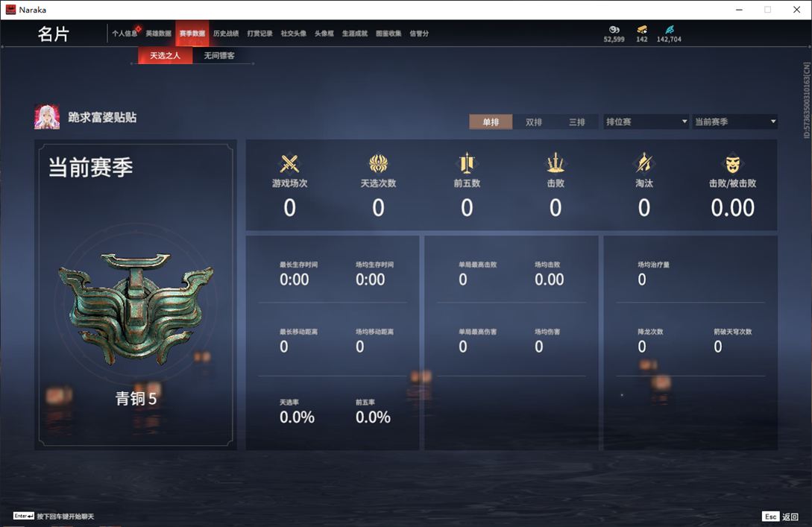Image resolution: width=812 pixels, height=527 pixels.
Task: Open the 社交头像 tab
Action: pos(293,33)
